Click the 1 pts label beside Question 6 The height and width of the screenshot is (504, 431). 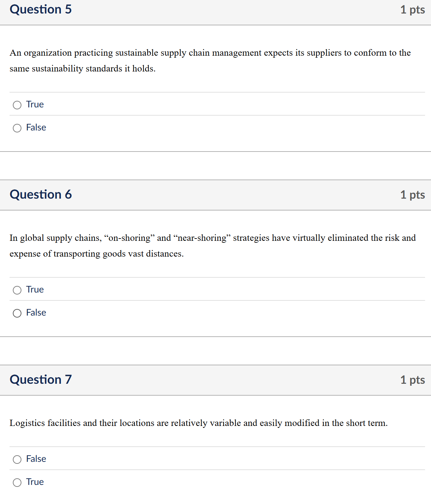pos(413,195)
